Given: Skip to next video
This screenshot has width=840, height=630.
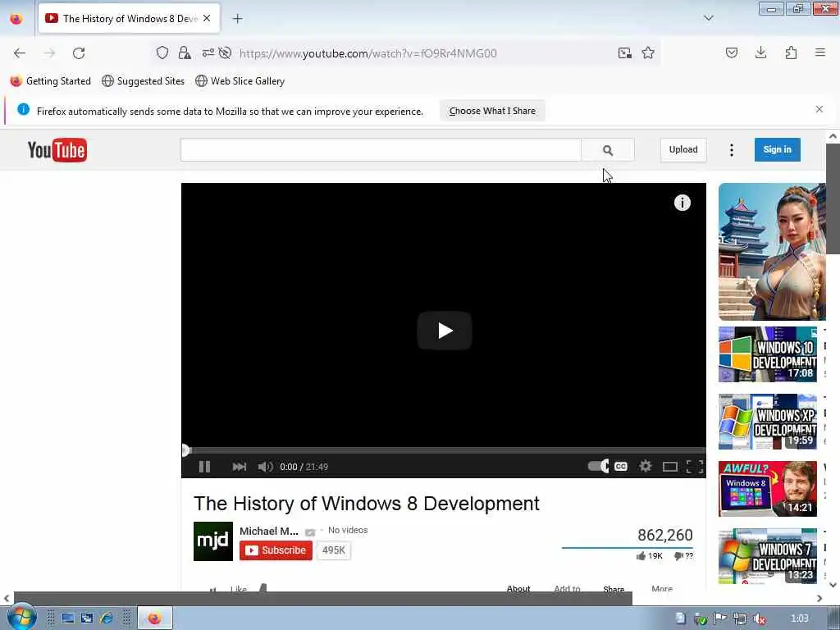Looking at the screenshot, I should pyautogui.click(x=239, y=467).
